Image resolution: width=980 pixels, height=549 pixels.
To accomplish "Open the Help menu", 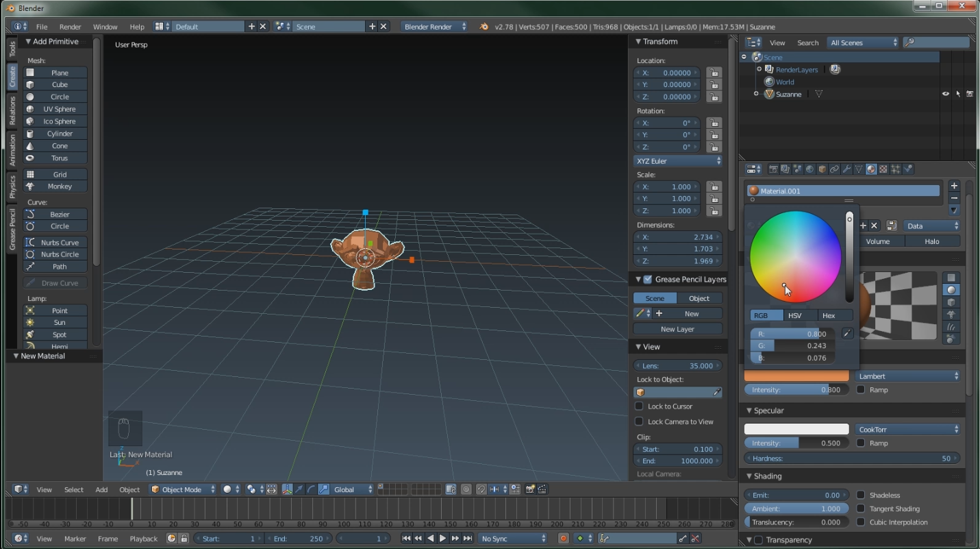I will point(137,27).
